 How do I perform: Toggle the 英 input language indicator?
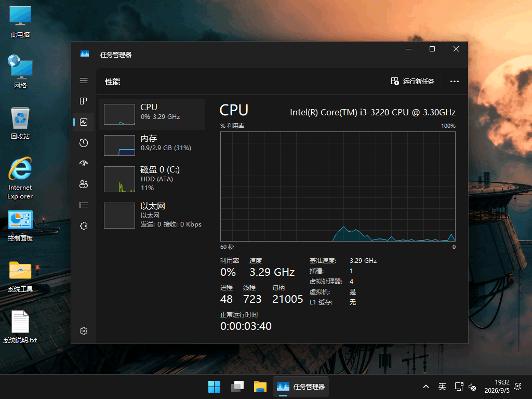click(x=442, y=387)
